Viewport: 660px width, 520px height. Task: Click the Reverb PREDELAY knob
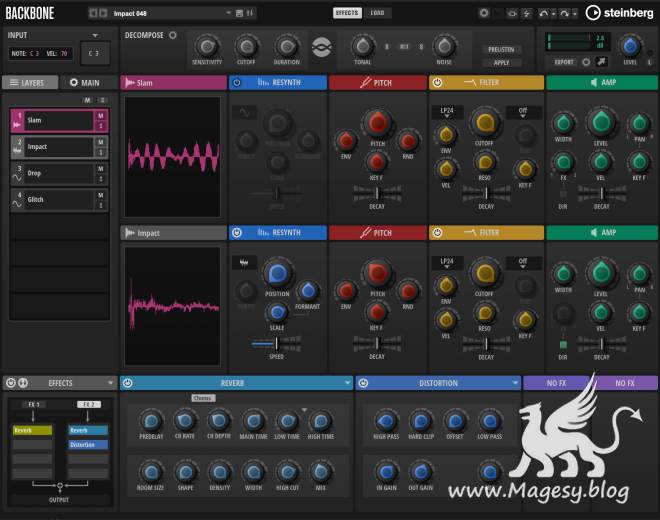pos(151,421)
